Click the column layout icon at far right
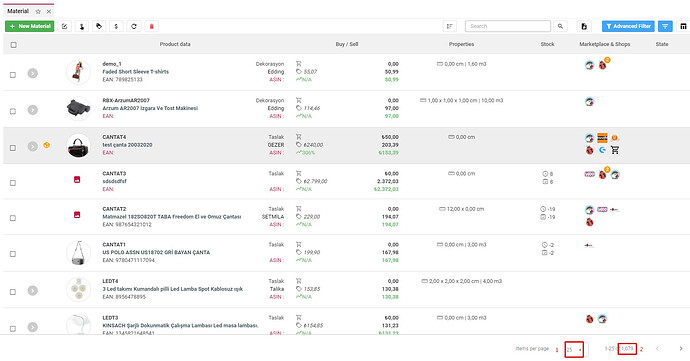The width and height of the screenshot is (690, 361). 683,26
